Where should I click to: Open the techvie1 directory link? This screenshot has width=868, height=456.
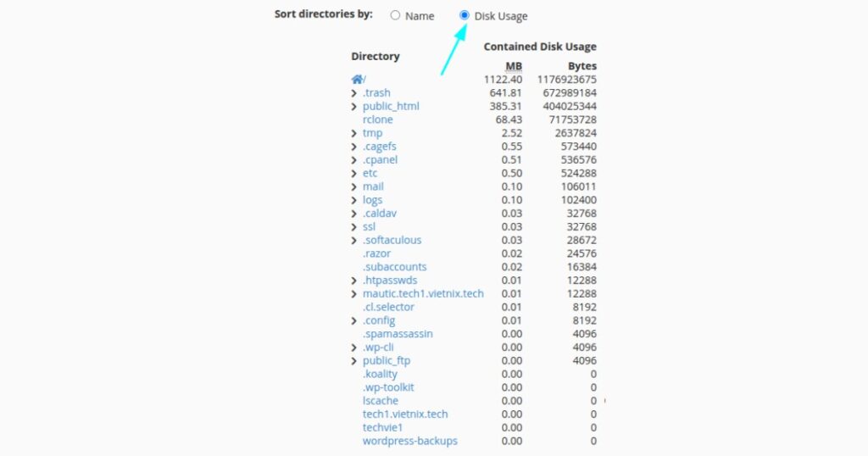click(x=385, y=427)
